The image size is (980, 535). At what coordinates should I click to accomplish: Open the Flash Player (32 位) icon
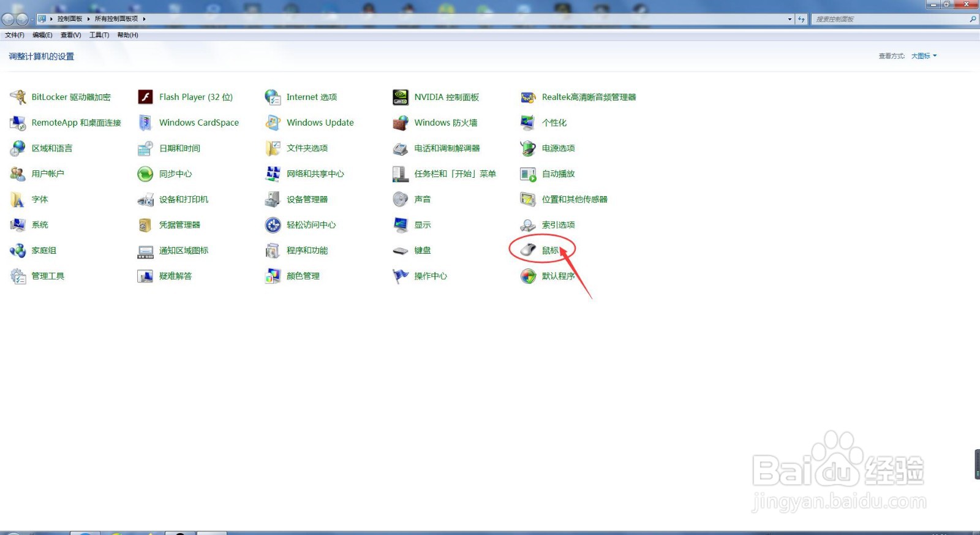coord(145,97)
